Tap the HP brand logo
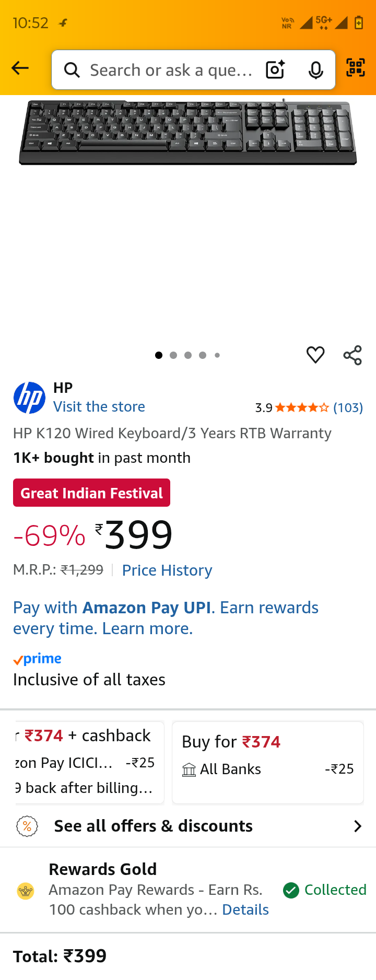 coord(29,398)
